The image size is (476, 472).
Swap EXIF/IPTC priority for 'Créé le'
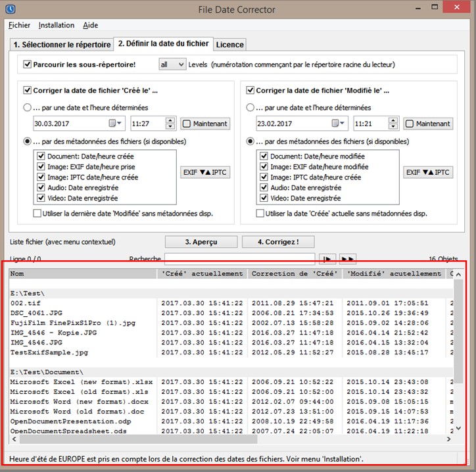205,172
